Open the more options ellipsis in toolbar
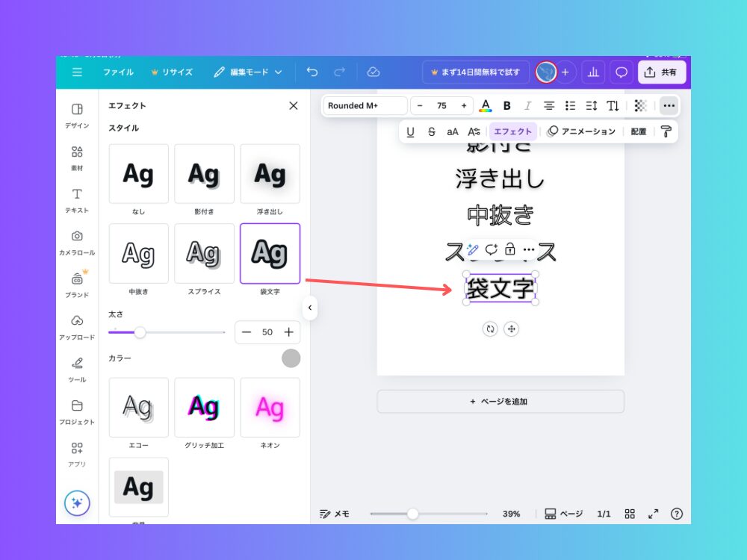Image resolution: width=747 pixels, height=560 pixels. pyautogui.click(x=669, y=106)
